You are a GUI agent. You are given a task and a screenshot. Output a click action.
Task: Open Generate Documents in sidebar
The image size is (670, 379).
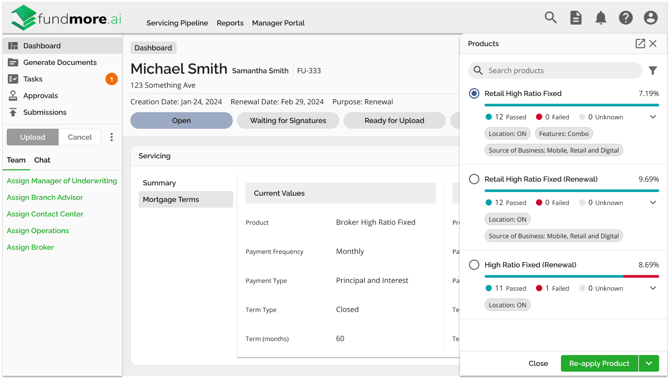[x=60, y=62]
